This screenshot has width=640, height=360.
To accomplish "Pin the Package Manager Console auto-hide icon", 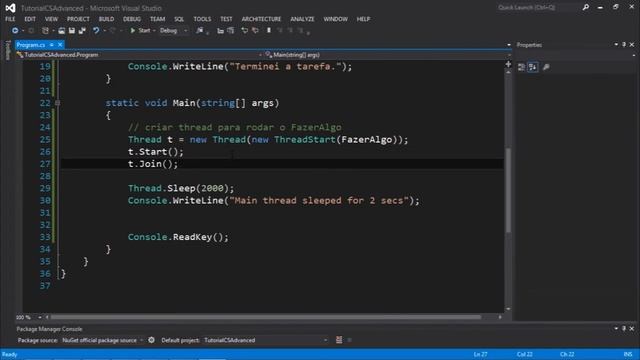I will (x=624, y=329).
